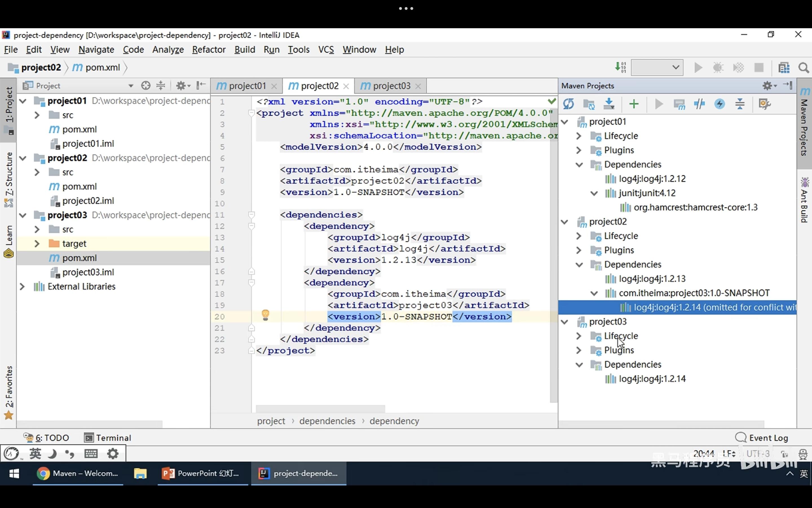Click intention lightbulb on line 20
Viewport: 812px width, 508px height.
265,315
